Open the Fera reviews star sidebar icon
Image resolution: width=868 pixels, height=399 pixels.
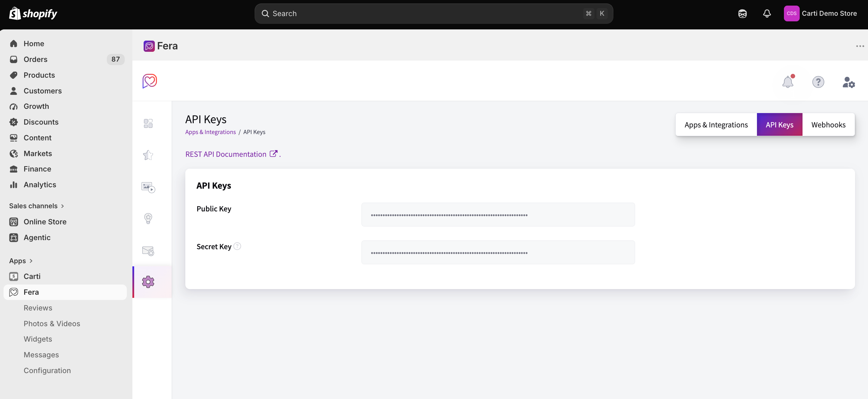pos(148,155)
